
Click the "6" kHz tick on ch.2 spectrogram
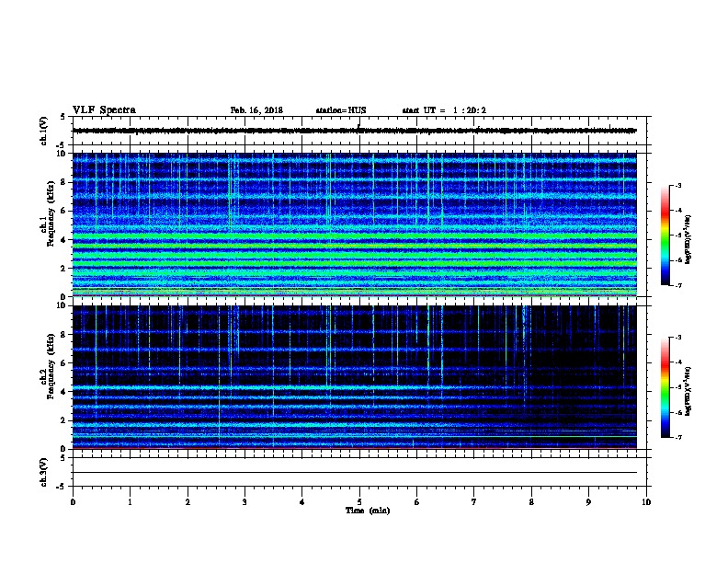[63, 363]
